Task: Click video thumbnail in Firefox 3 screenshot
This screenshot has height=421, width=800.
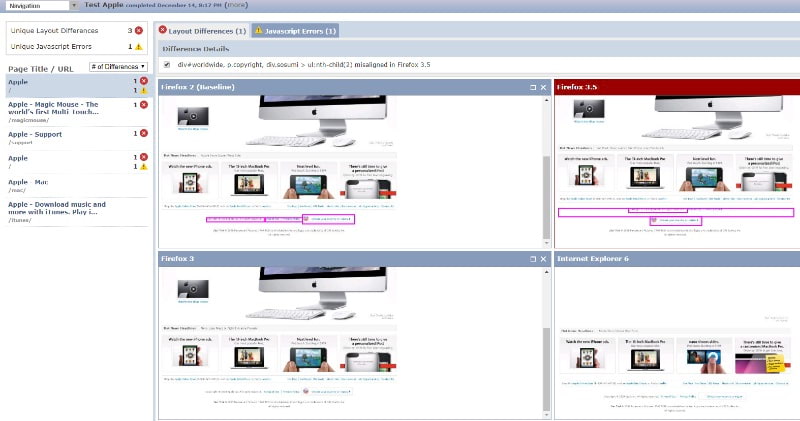Action: [x=193, y=289]
